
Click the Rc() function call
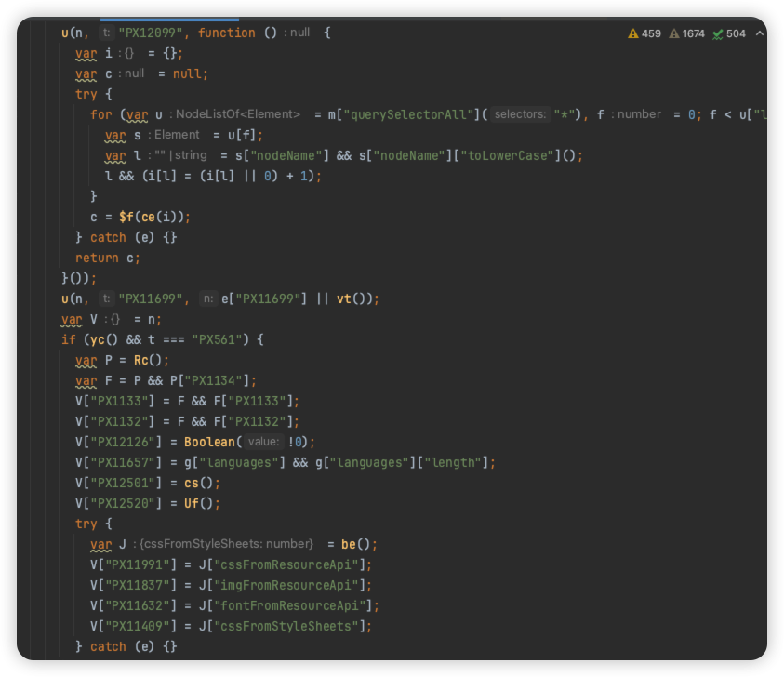pyautogui.click(x=133, y=360)
